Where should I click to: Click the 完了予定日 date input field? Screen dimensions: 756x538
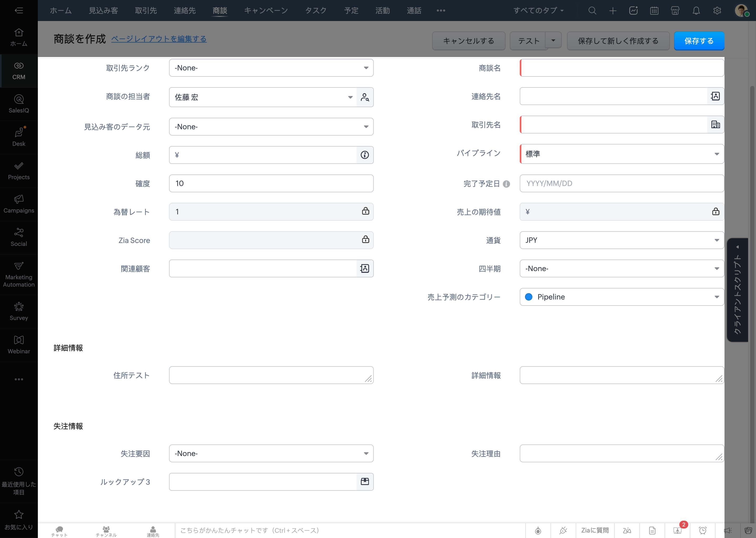(621, 183)
